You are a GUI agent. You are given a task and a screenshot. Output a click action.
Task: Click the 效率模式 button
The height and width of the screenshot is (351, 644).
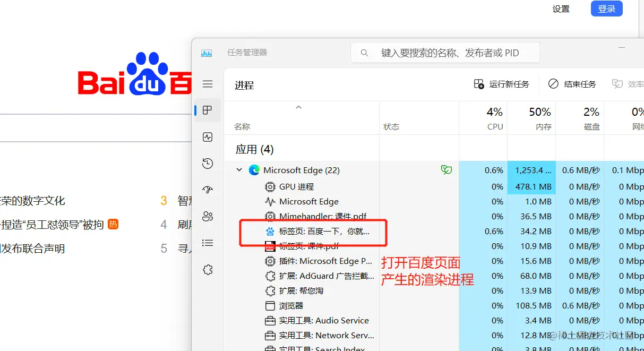628,84
